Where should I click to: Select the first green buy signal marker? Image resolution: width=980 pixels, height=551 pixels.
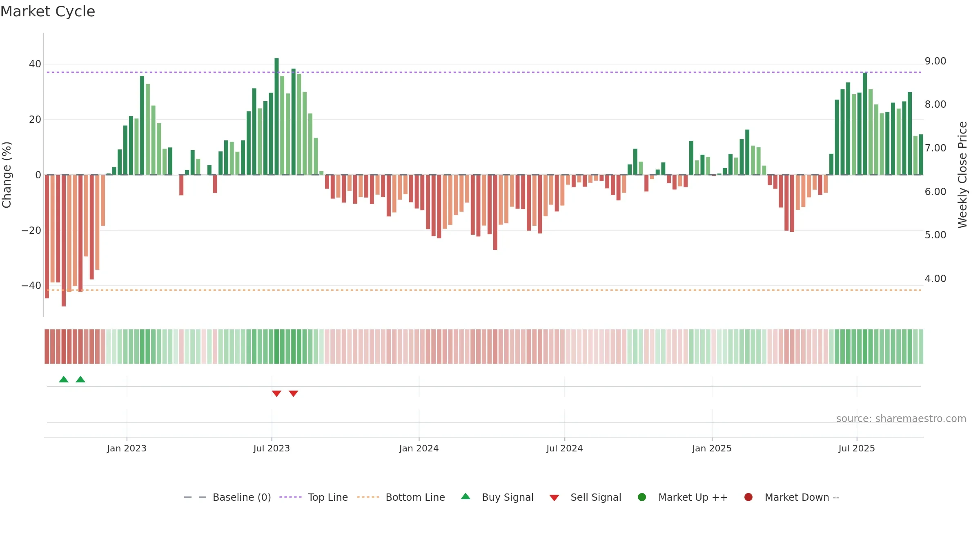[x=64, y=379]
